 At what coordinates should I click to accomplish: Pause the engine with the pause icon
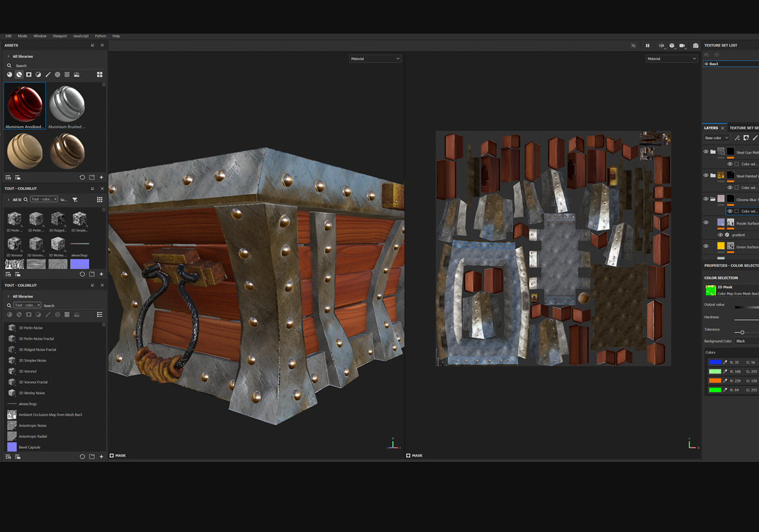[647, 45]
